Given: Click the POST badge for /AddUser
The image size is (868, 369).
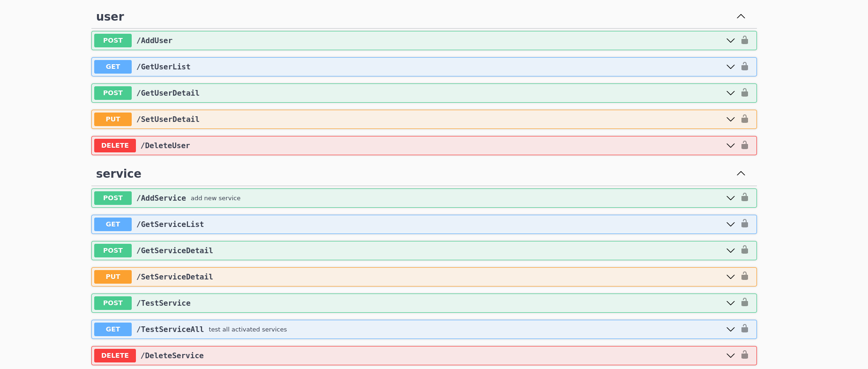Looking at the screenshot, I should point(113,41).
